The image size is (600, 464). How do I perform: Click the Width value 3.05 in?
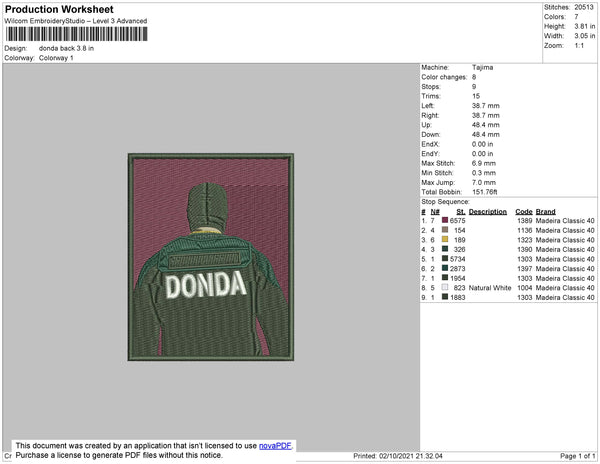[584, 36]
